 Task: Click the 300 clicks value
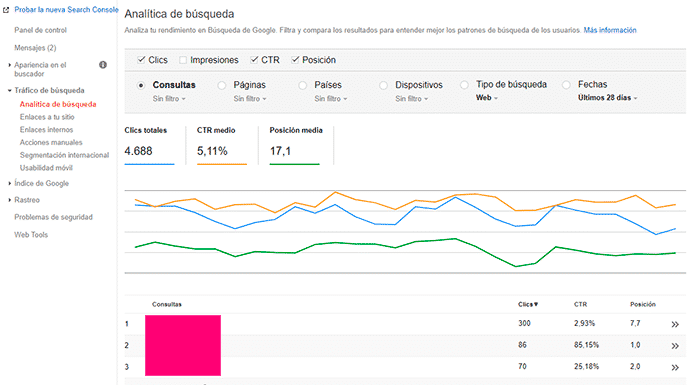(524, 323)
